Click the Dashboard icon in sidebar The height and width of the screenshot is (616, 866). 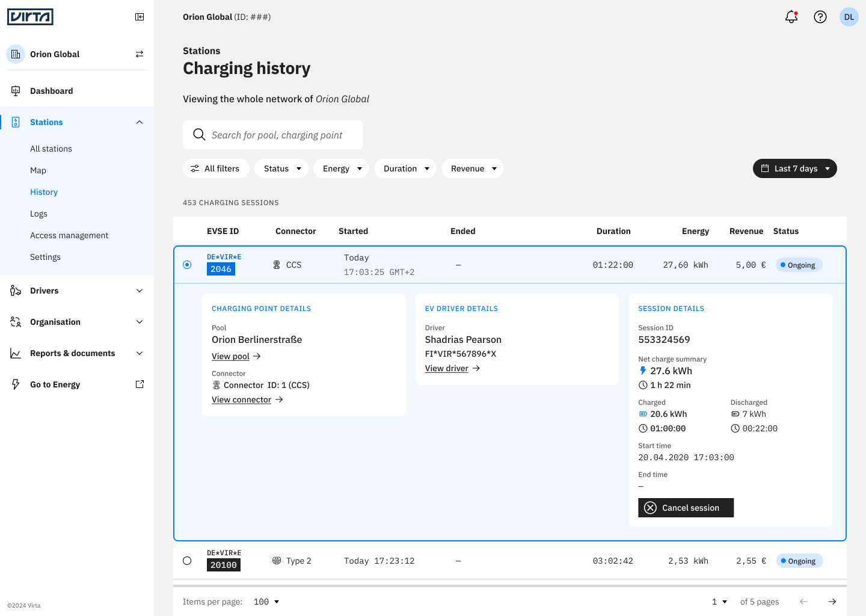16,91
